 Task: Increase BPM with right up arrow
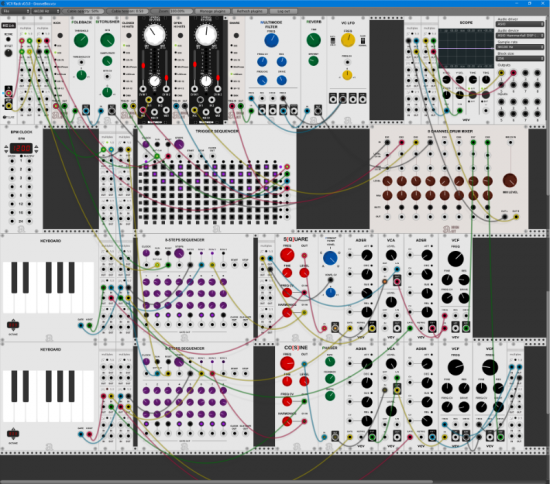click(36, 146)
